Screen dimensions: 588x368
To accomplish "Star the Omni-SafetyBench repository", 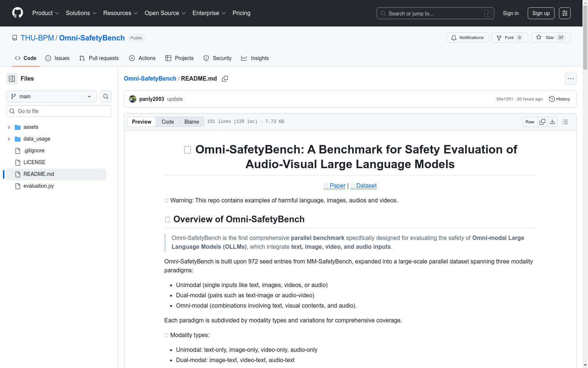I will point(550,38).
